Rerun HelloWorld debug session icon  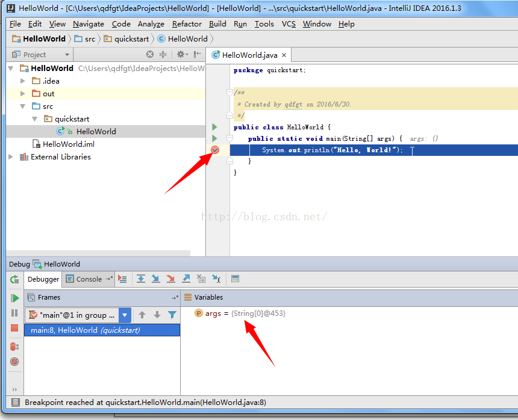[x=14, y=280]
